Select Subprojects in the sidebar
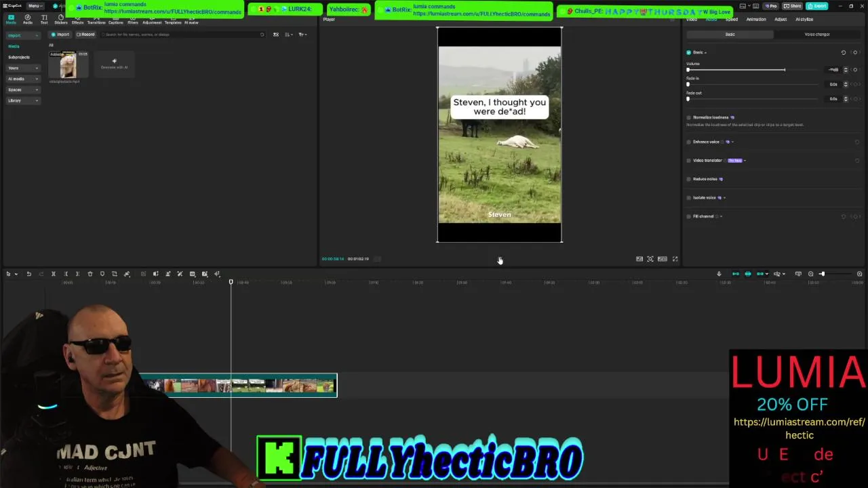 click(x=19, y=57)
